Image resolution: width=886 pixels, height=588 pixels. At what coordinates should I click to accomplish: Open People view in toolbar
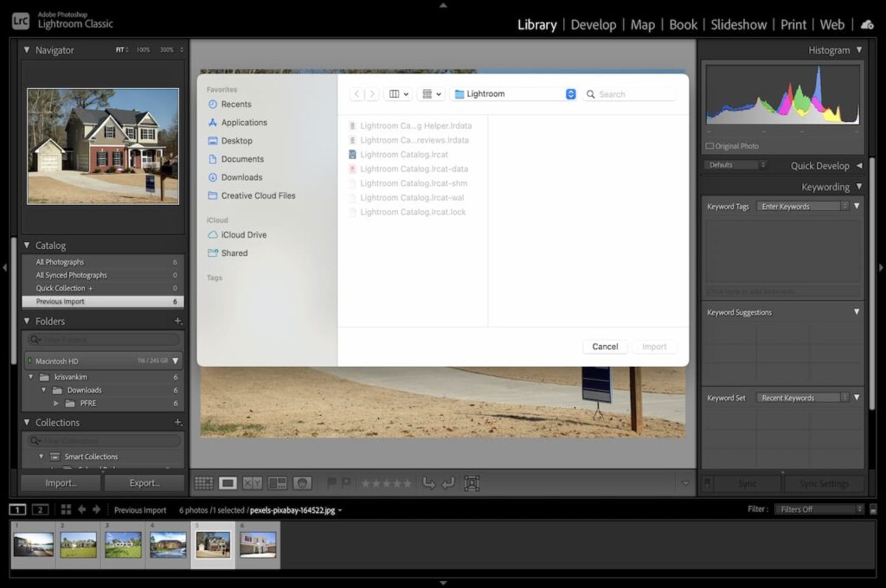[x=302, y=483]
